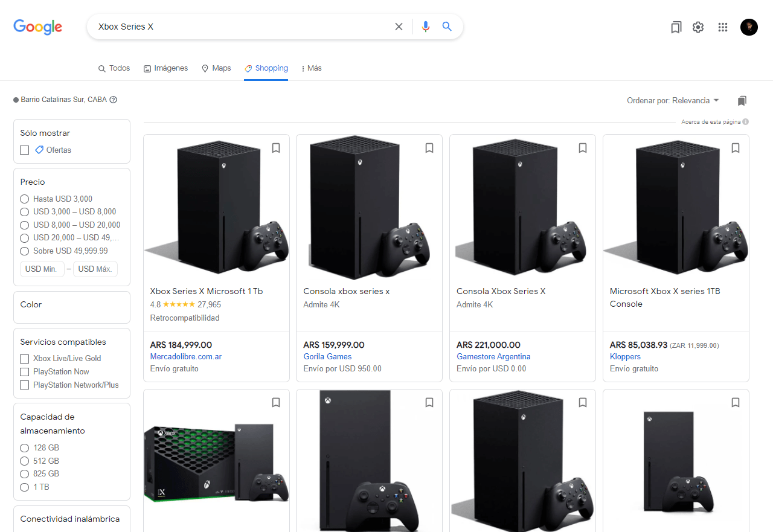The width and height of the screenshot is (773, 532).
Task: Switch to the Imágenes tab
Action: [x=165, y=68]
